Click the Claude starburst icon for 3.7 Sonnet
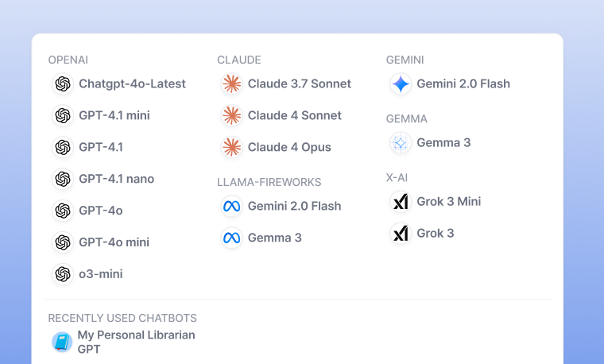 coord(231,83)
